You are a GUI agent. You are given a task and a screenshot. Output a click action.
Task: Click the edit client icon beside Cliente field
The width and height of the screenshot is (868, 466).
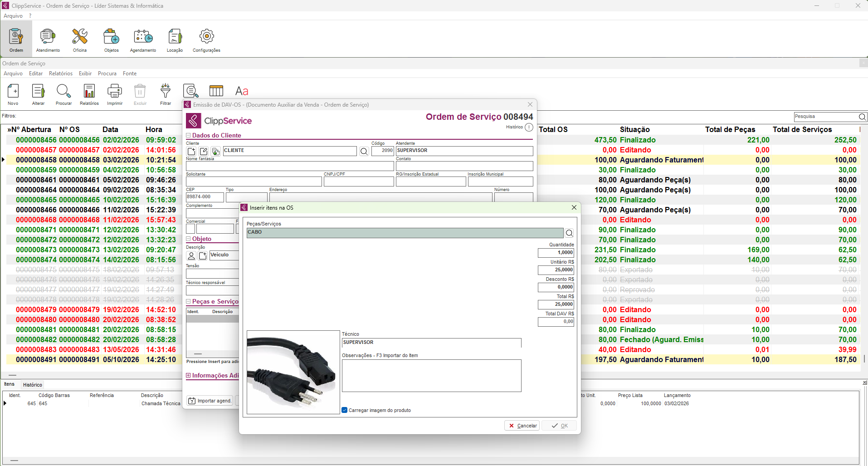pyautogui.click(x=204, y=151)
